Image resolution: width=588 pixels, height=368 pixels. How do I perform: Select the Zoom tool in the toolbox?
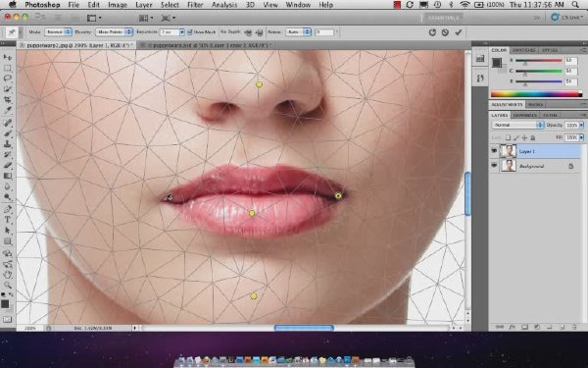(x=8, y=285)
